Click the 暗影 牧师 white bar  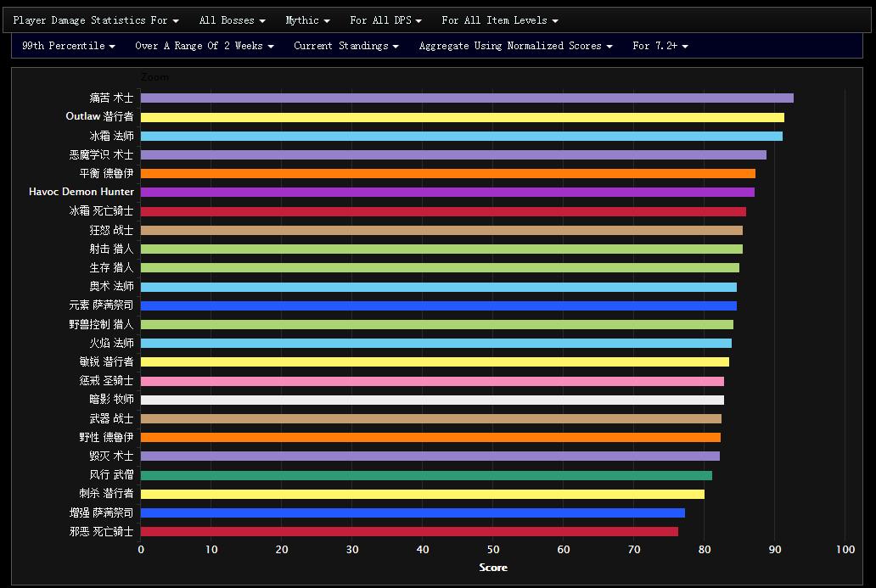tap(432, 400)
